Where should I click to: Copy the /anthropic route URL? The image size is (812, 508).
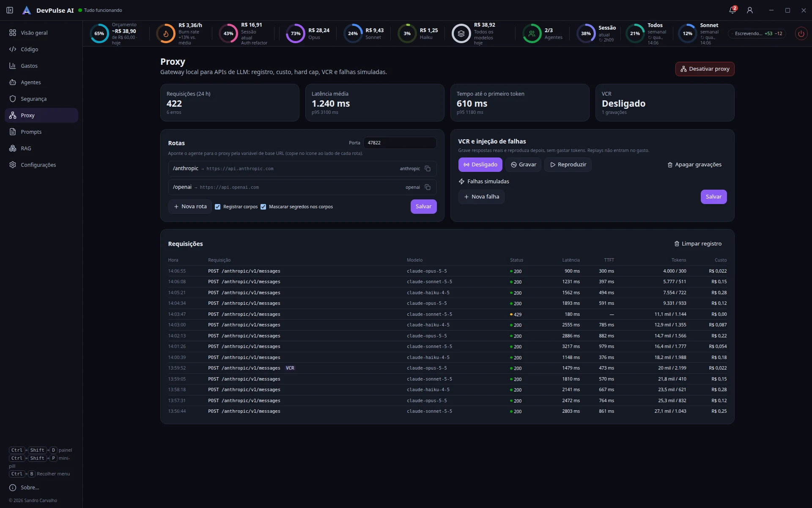[x=428, y=168]
